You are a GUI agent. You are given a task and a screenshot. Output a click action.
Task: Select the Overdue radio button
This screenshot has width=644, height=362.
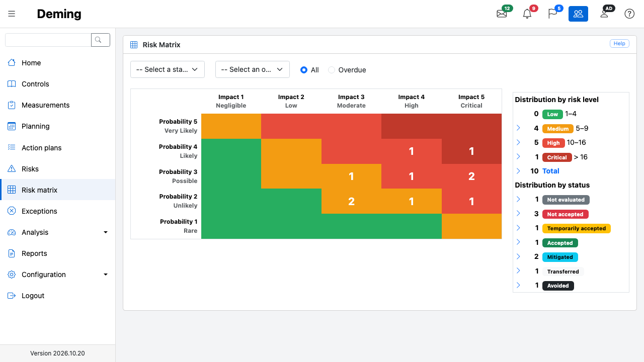[332, 70]
